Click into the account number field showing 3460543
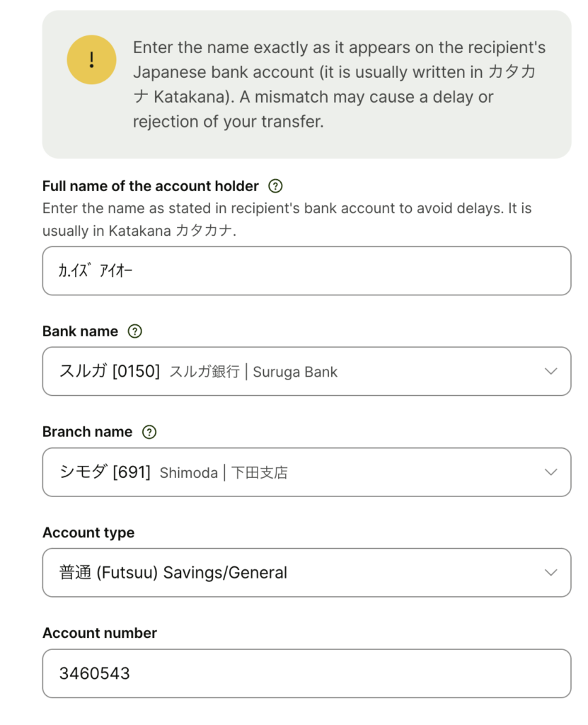This screenshot has height=725, width=588. [306, 673]
